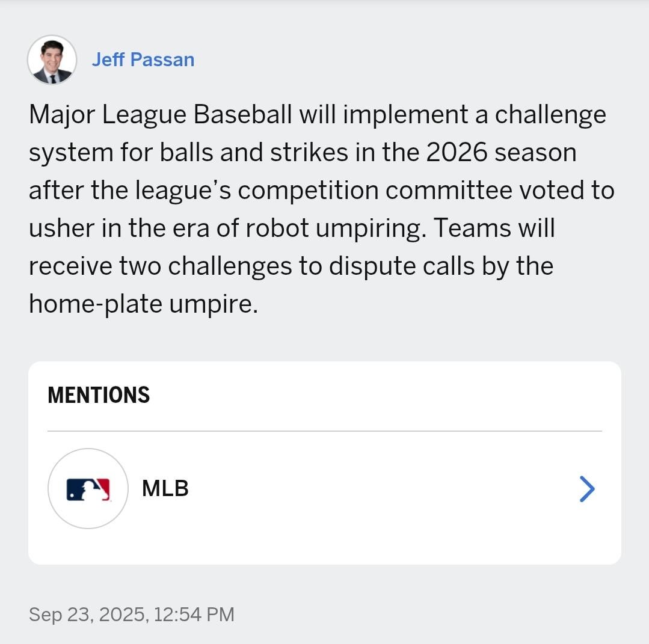The width and height of the screenshot is (649, 644).
Task: Click the divider line under MENTIONS
Action: coord(325,431)
